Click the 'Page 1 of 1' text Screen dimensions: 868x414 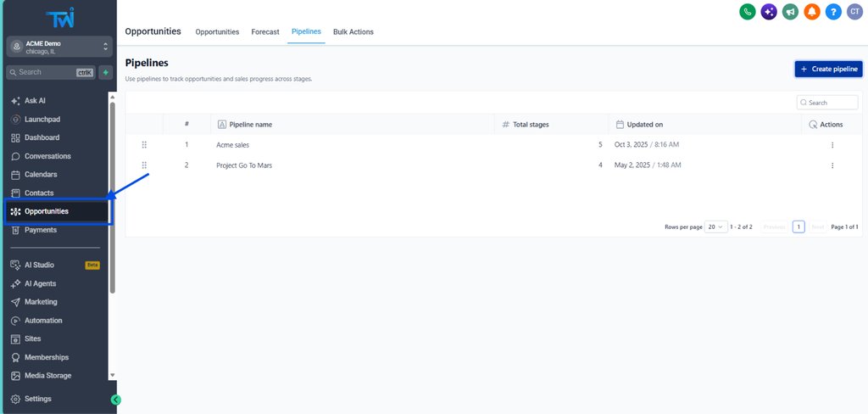(x=845, y=227)
